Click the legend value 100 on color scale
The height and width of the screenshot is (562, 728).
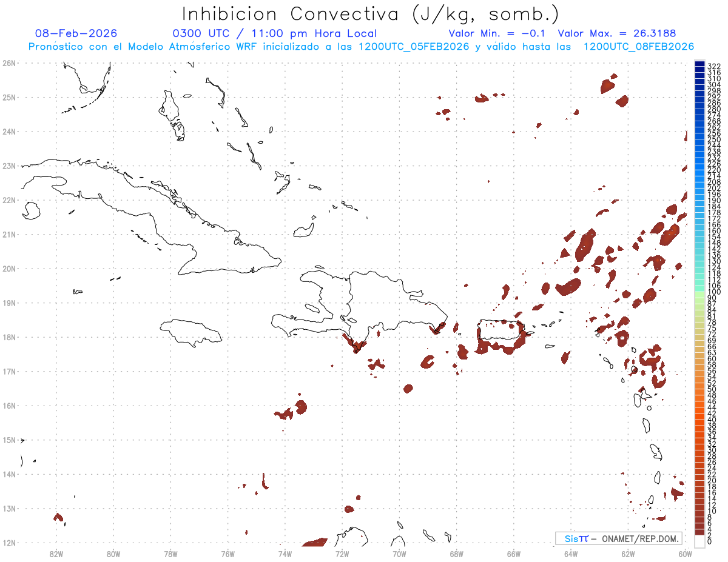(714, 292)
